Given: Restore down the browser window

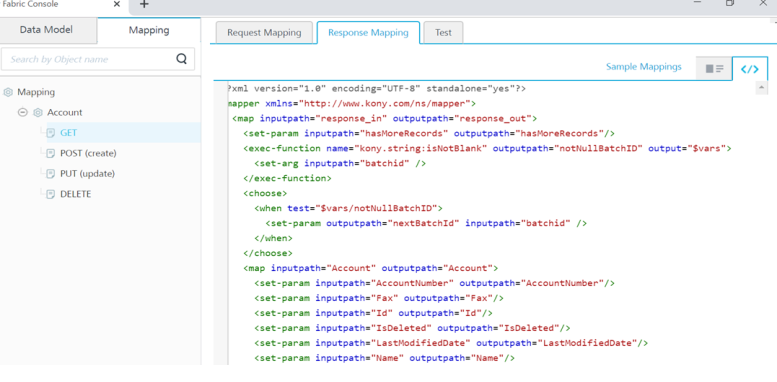Looking at the screenshot, I should [x=730, y=3].
